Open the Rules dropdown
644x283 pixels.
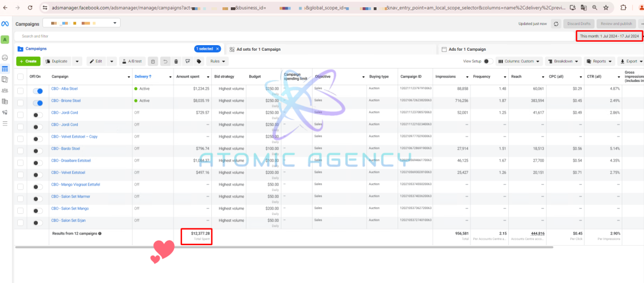click(x=217, y=61)
